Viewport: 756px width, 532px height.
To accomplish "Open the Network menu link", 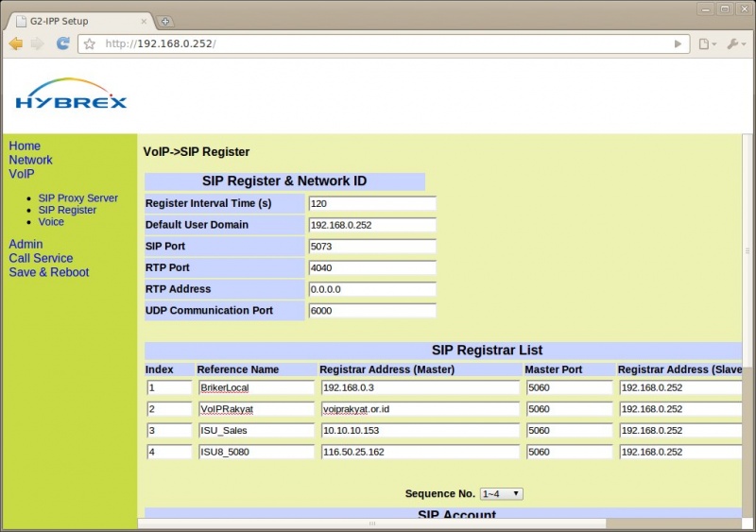I will click(30, 160).
